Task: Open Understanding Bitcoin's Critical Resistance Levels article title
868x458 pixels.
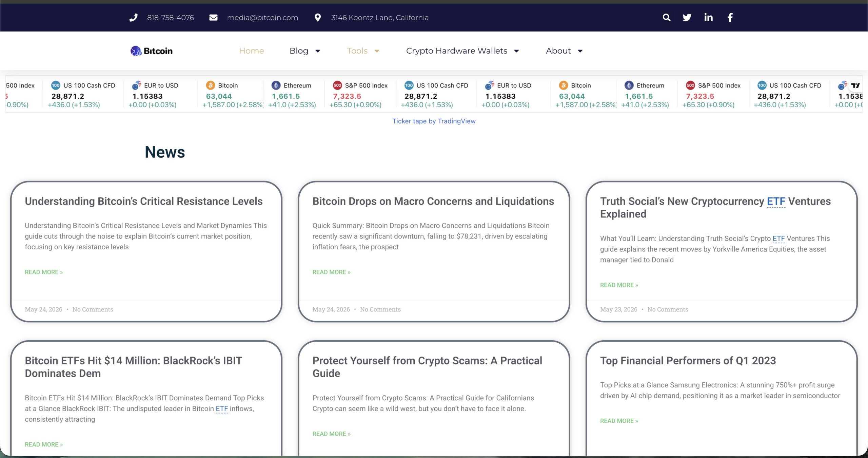Action: click(144, 201)
